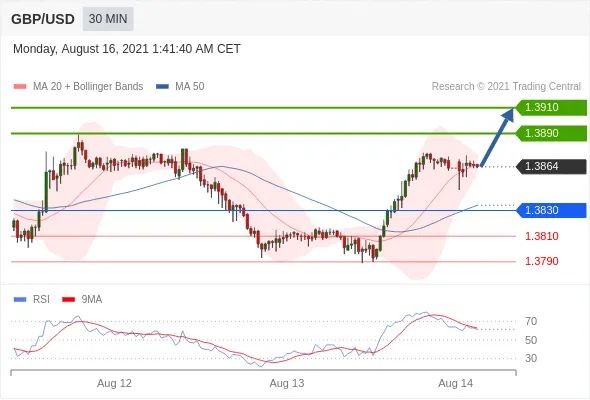Select the 1.3910 green resistance tag
590x400 pixels.
551,107
